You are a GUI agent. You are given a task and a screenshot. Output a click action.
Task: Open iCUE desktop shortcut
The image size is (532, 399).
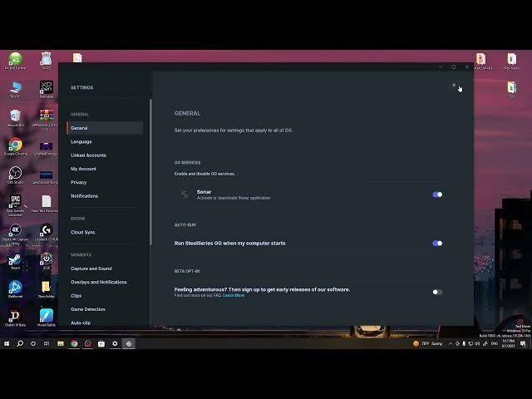[x=47, y=261]
